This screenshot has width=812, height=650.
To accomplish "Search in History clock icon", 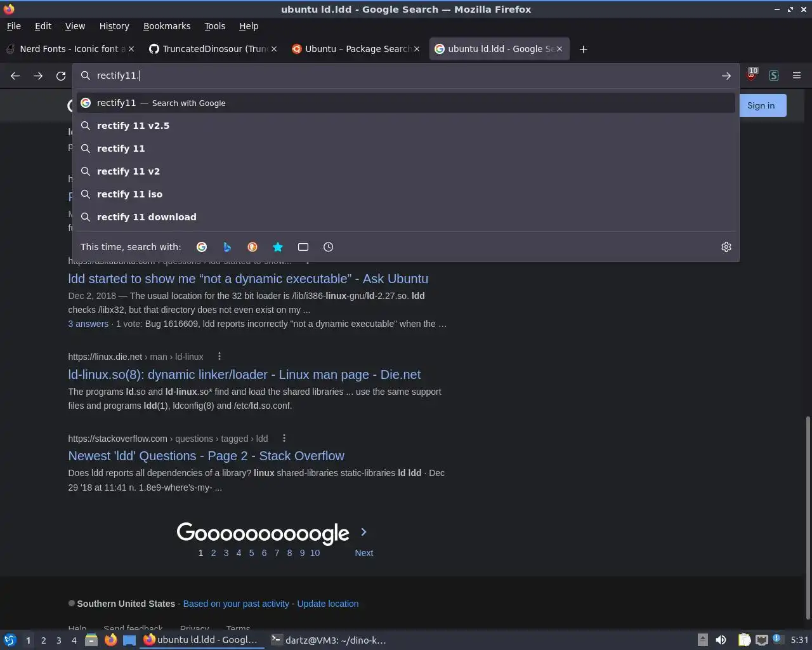I will (x=328, y=247).
